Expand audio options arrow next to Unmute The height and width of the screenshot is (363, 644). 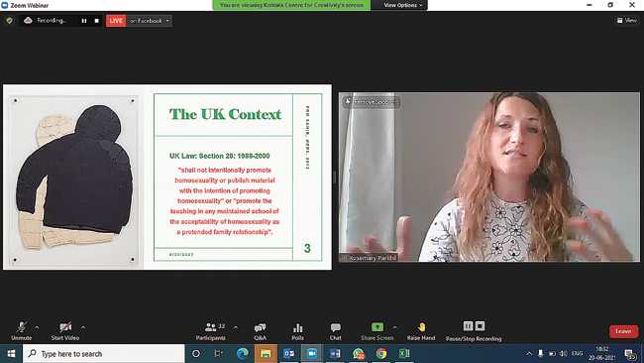pos(37,327)
